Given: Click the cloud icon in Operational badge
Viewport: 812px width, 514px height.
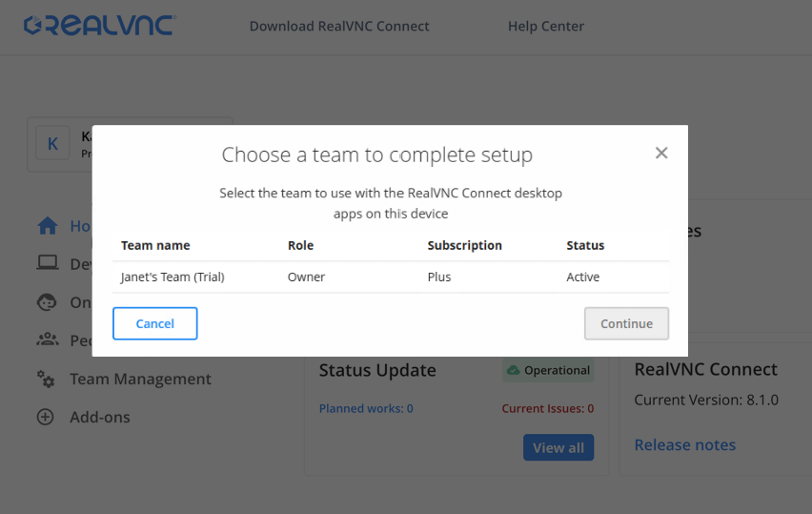Looking at the screenshot, I should click(x=514, y=370).
